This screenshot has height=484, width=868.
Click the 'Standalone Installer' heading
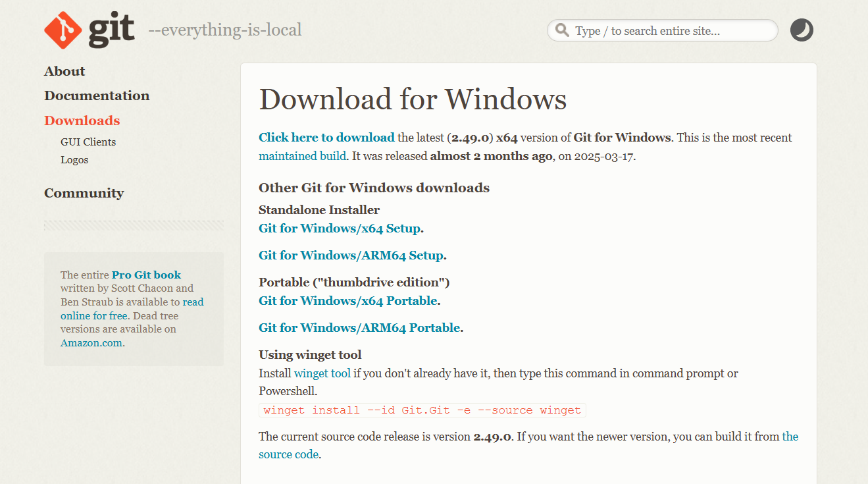(319, 210)
